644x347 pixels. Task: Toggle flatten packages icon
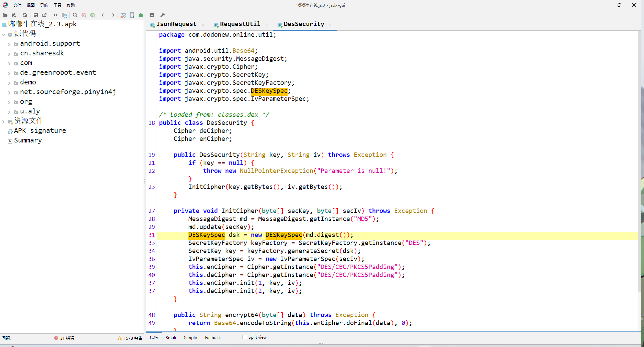click(x=64, y=15)
